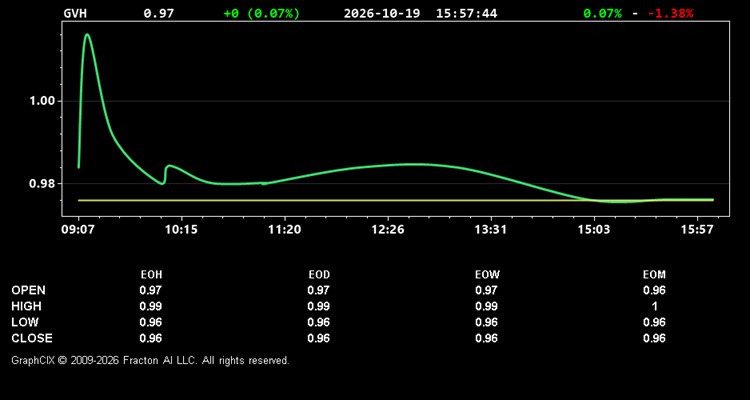Screen dimensions: 750x400
Task: Click the EOM LOW value 0.96
Action: click(x=654, y=322)
